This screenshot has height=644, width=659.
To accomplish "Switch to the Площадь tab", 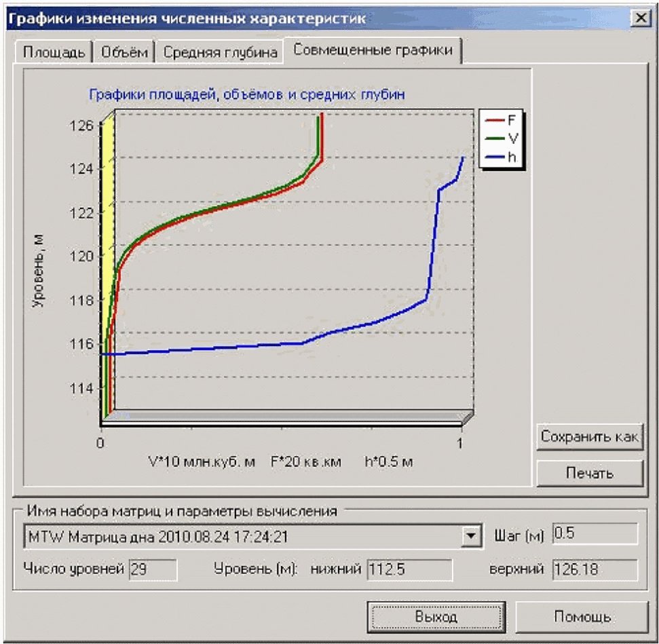I will click(54, 53).
